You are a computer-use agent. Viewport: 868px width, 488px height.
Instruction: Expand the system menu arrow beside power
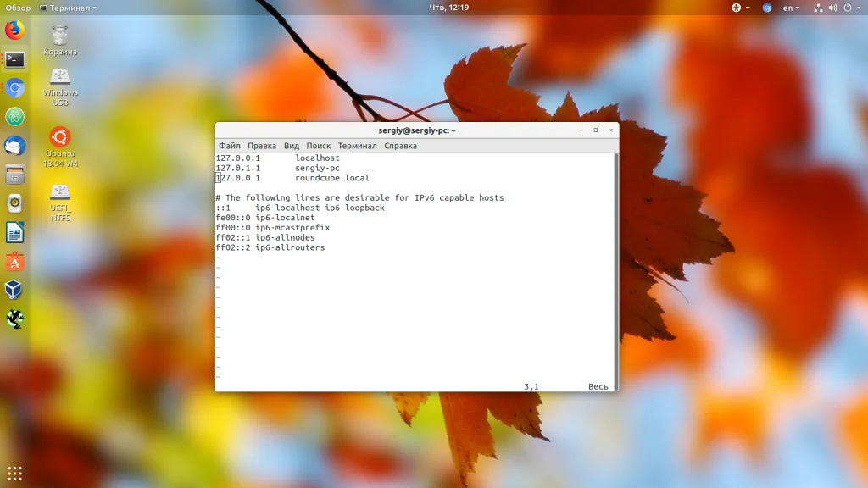[859, 8]
